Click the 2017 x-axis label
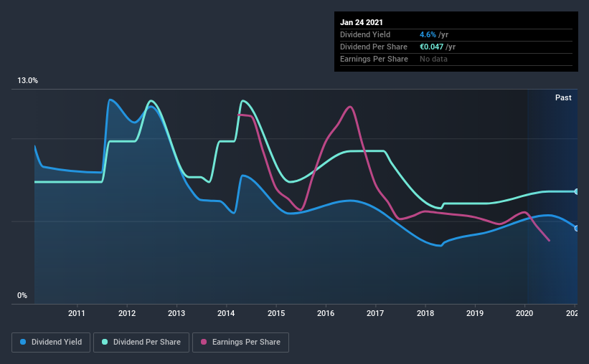 click(x=375, y=313)
